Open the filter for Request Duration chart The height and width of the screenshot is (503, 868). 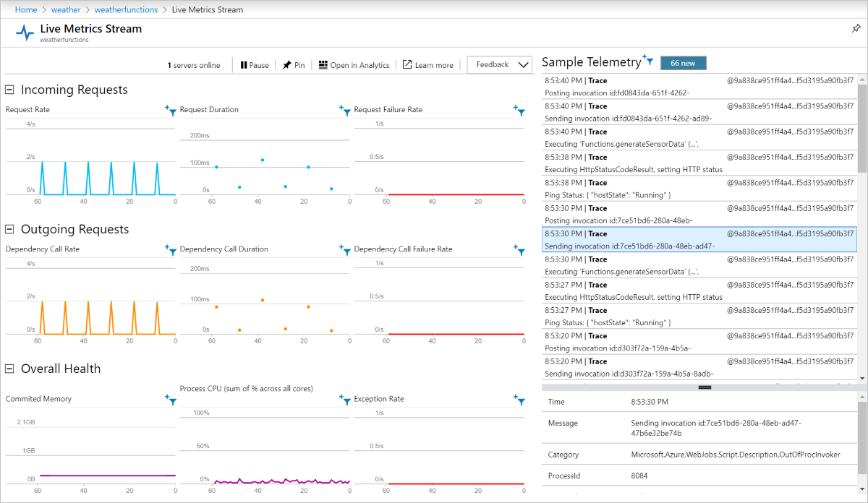point(345,112)
